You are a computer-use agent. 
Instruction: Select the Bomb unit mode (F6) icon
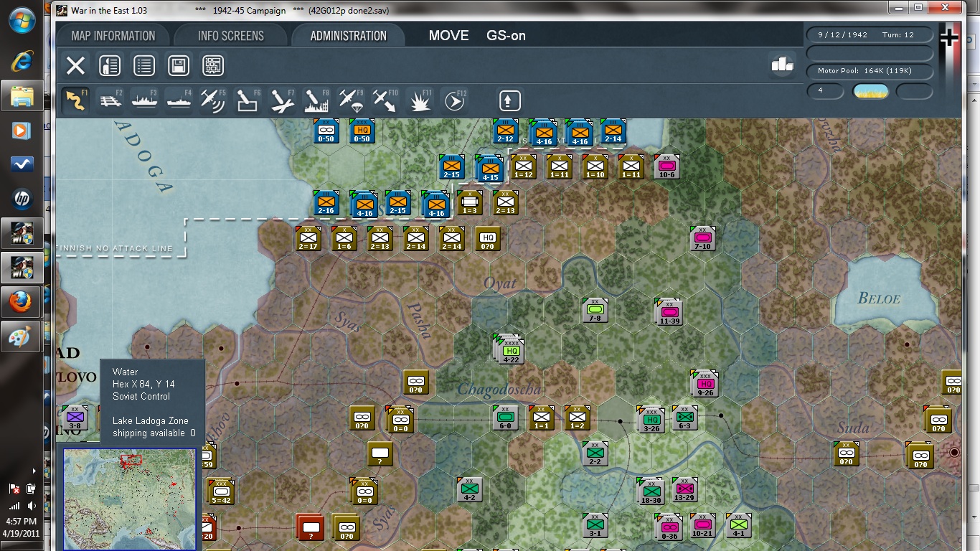click(248, 100)
